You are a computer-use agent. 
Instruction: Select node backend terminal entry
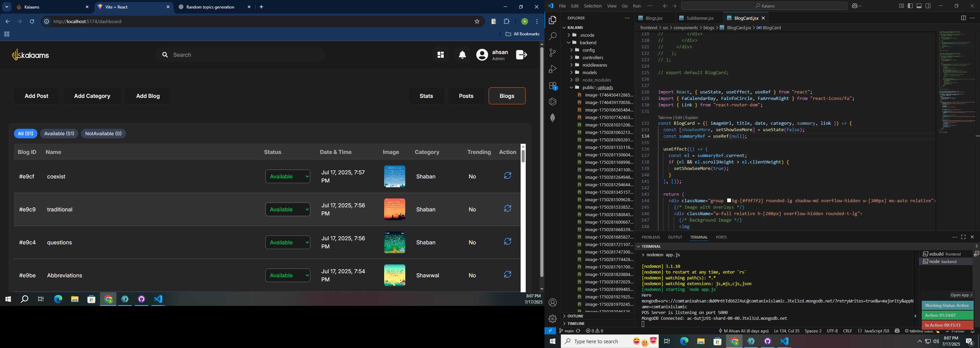945,261
